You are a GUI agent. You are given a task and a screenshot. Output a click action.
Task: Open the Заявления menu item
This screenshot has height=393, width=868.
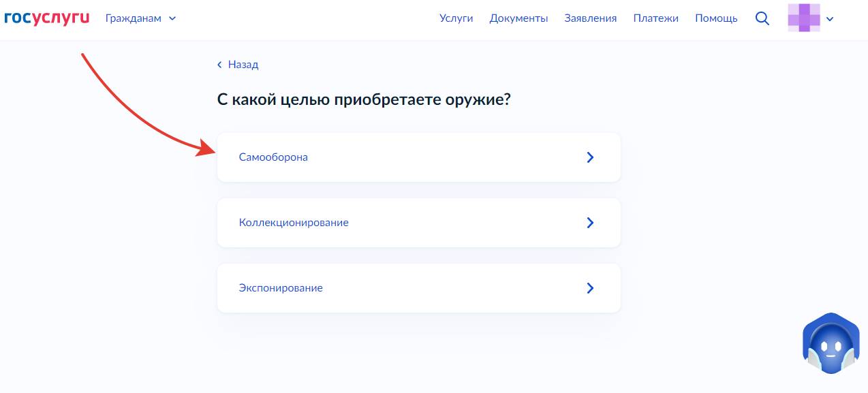click(590, 18)
